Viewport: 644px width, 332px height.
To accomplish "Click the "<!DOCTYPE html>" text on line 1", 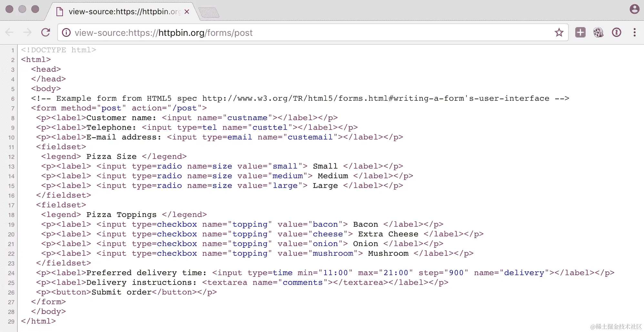I will pyautogui.click(x=58, y=50).
